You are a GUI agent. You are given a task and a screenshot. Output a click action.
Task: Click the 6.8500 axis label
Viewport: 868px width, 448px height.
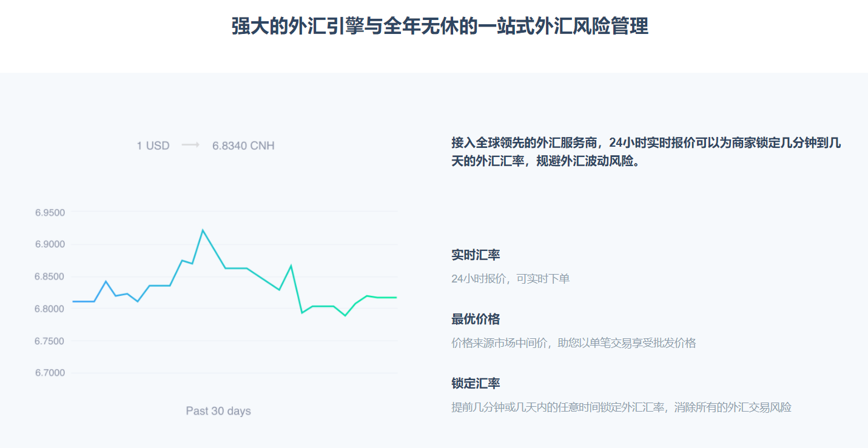tap(50, 277)
